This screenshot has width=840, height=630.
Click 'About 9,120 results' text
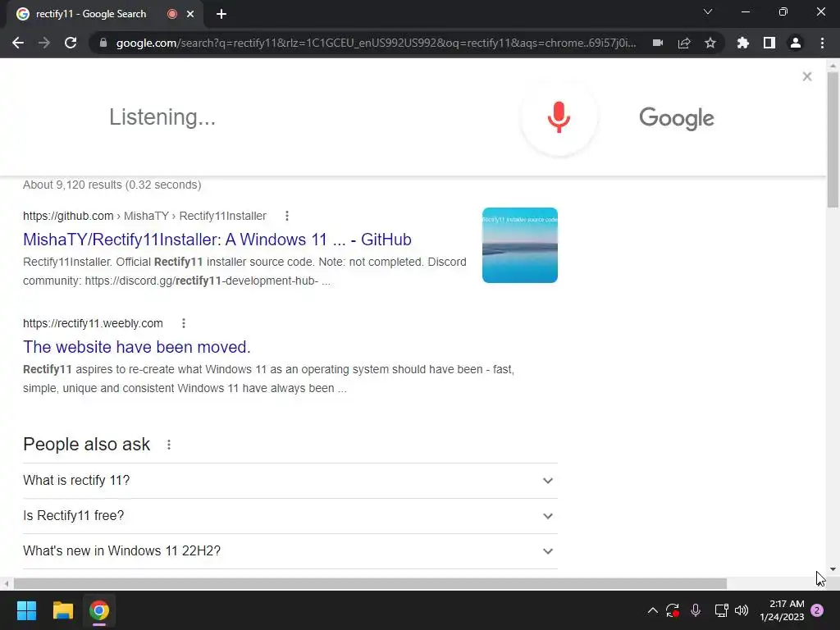tap(112, 185)
